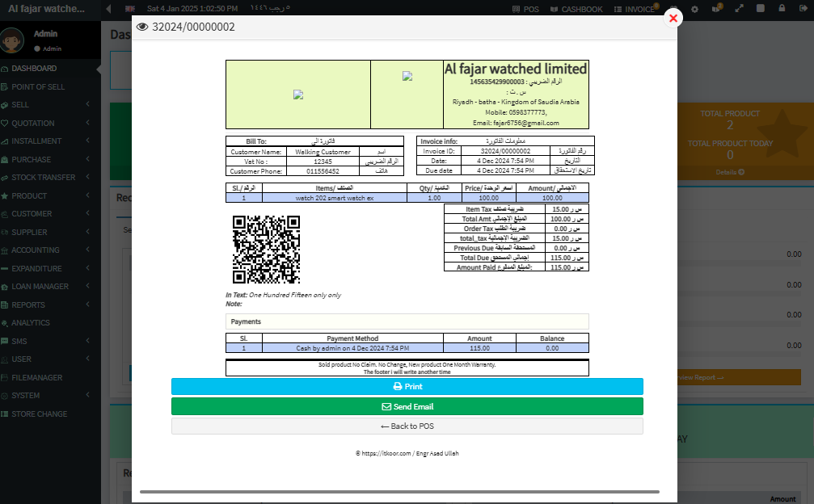Open STORE CHANGE in sidebar
The image size is (814, 504).
pos(39,414)
